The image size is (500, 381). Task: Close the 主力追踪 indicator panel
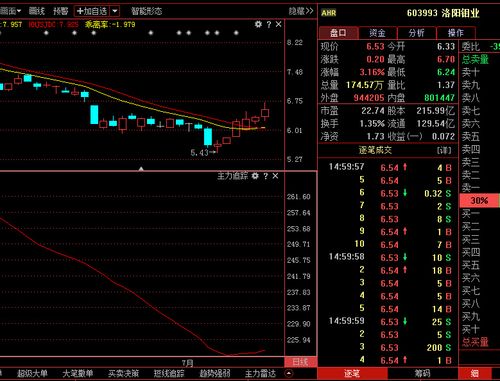pos(275,176)
